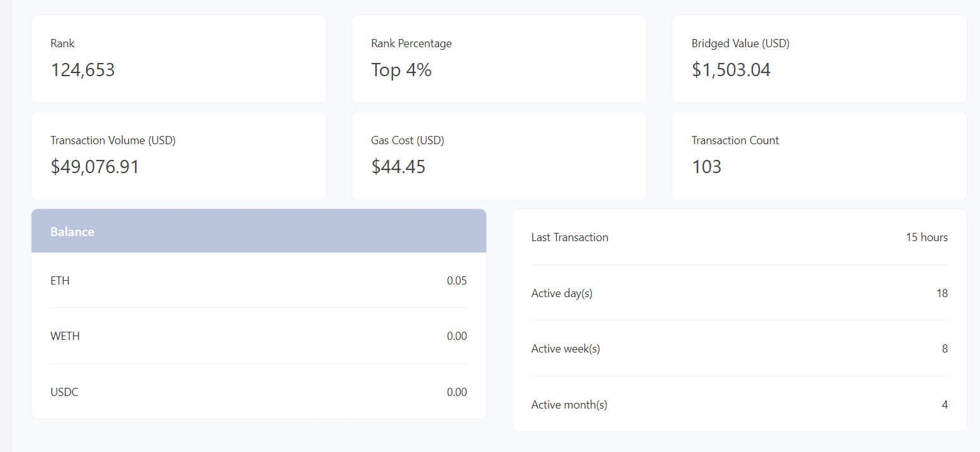The height and width of the screenshot is (452, 980).
Task: Click the 18 active days value
Action: click(942, 293)
